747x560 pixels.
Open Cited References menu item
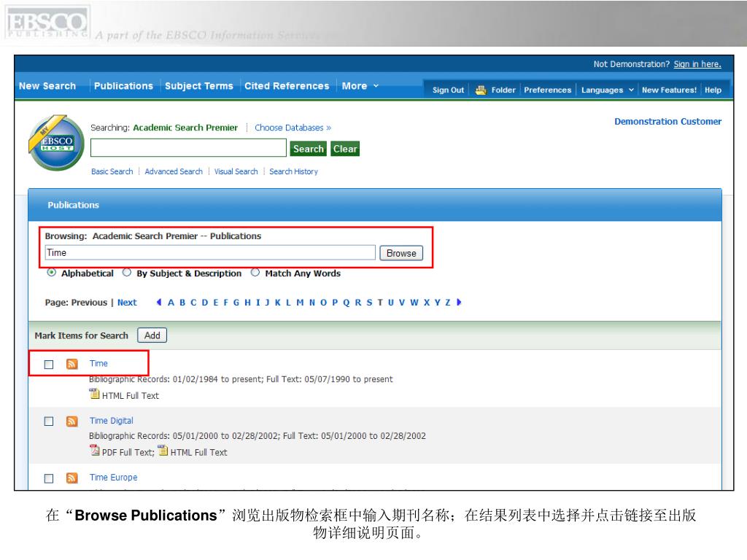coord(286,86)
